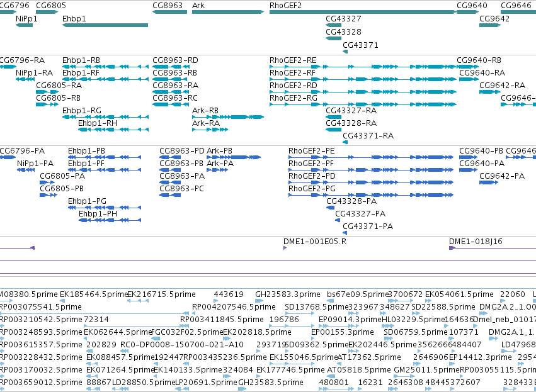Viewport: 536px width, 392px height.
Task: Click the CG9642 gene label
Action: pyautogui.click(x=494, y=19)
